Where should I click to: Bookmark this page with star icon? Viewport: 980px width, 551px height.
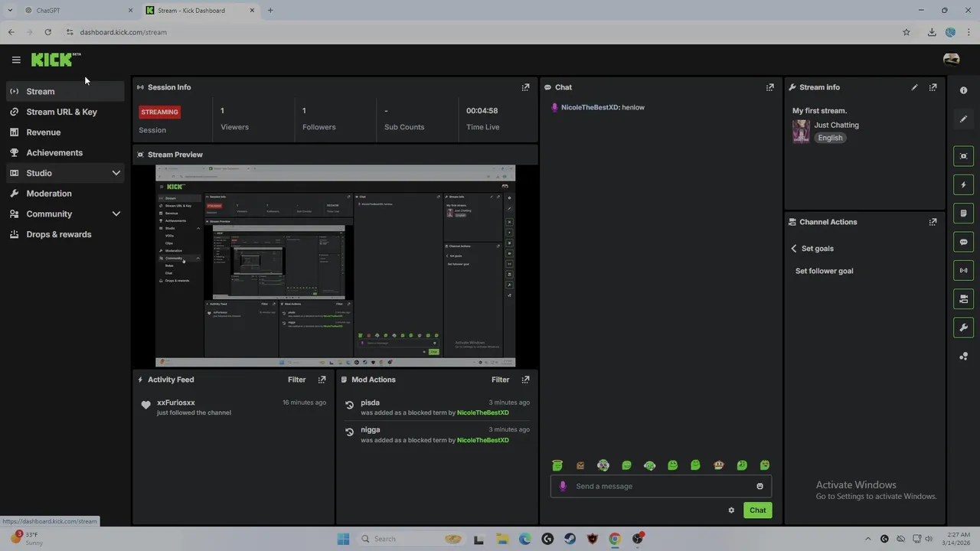pos(906,32)
